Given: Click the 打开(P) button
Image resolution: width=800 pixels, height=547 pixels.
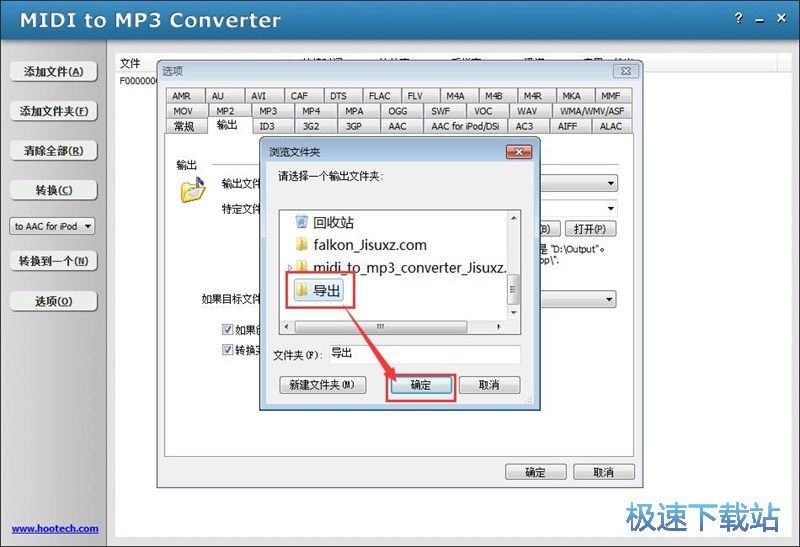Looking at the screenshot, I should 590,229.
